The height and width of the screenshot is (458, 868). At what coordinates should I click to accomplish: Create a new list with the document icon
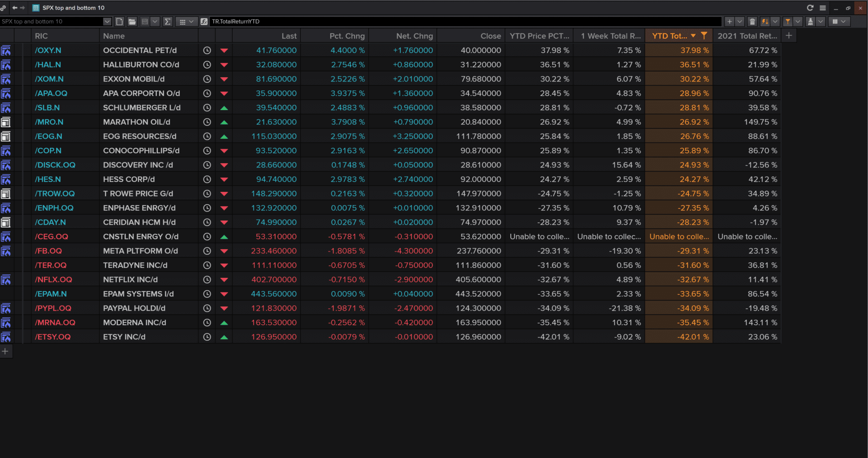pyautogui.click(x=120, y=21)
